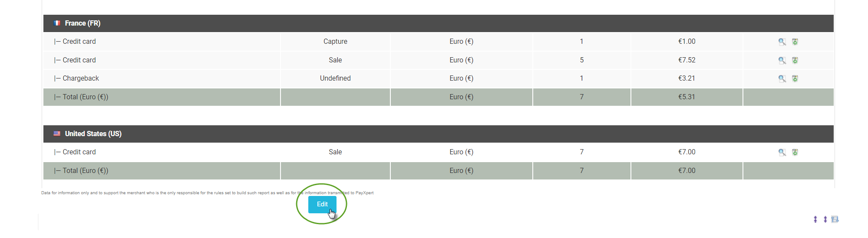Remove the Chargeback row using recycle bin

795,78
